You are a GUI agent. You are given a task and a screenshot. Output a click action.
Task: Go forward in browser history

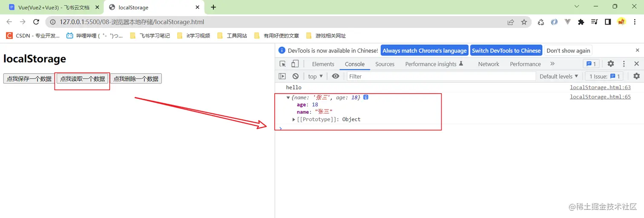pyautogui.click(x=23, y=22)
